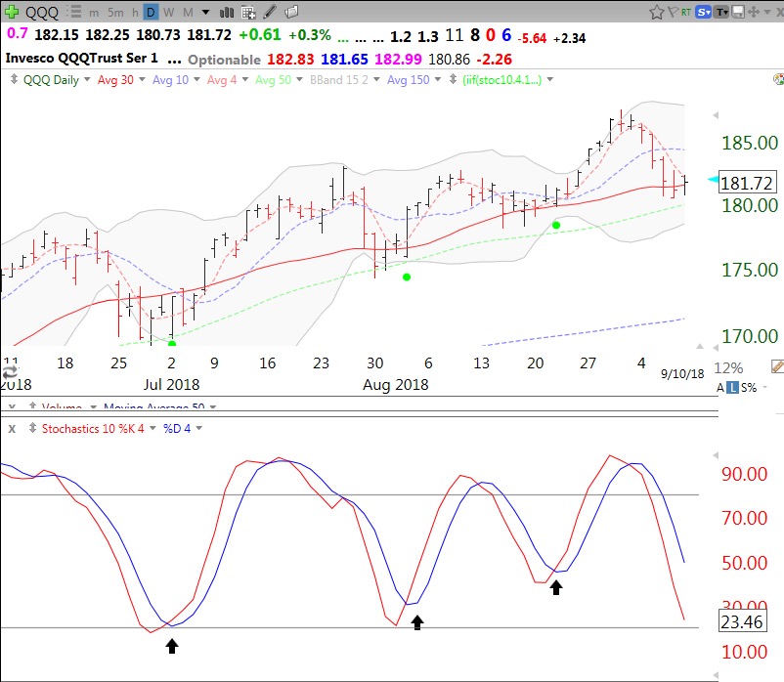Open the QQQ Daily plot dropdown
This screenshot has height=682, width=784.
coord(87,79)
